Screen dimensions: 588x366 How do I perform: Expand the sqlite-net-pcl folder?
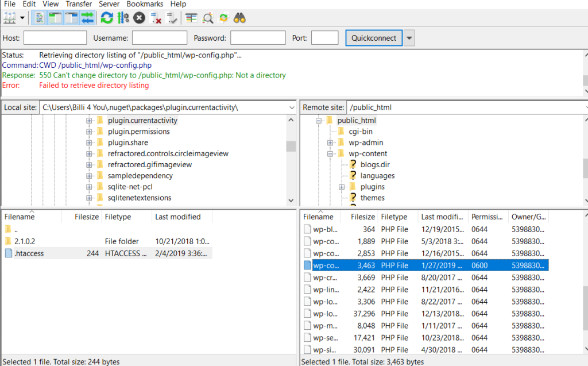tap(89, 187)
